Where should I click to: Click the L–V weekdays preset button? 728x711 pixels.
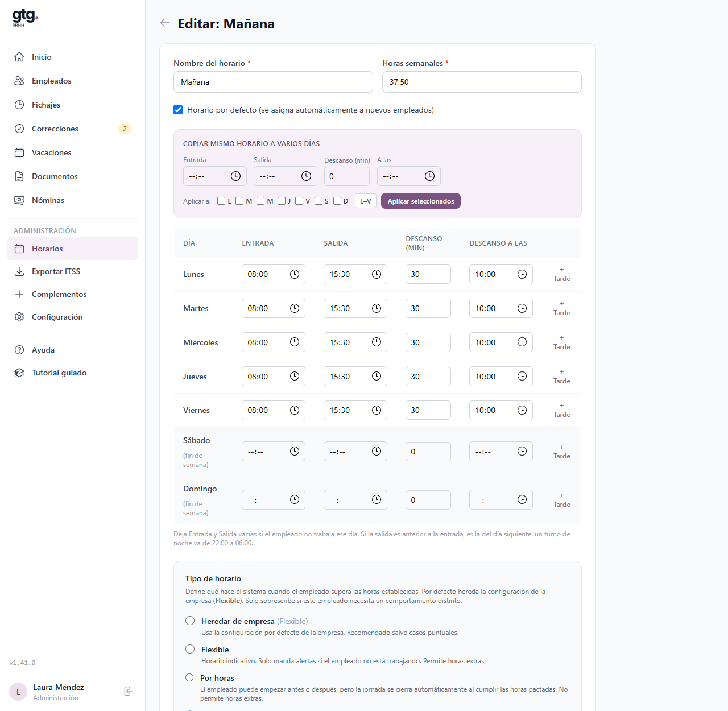tap(366, 201)
